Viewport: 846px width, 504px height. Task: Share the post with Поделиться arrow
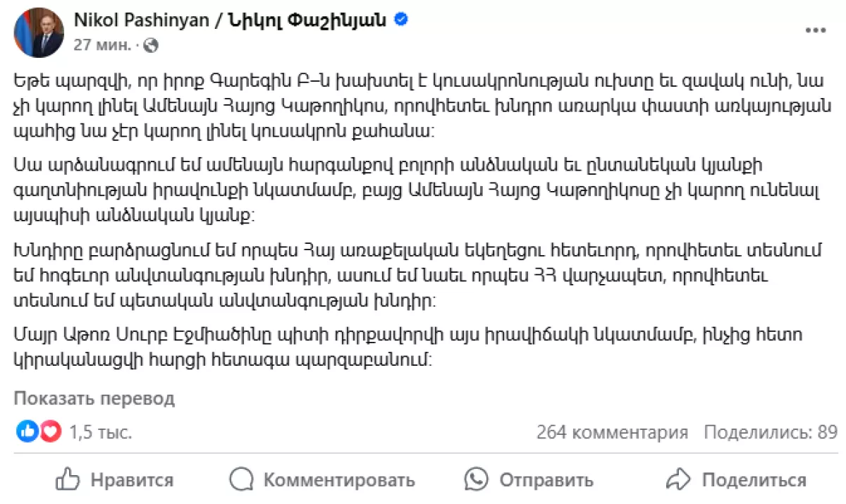[736, 480]
